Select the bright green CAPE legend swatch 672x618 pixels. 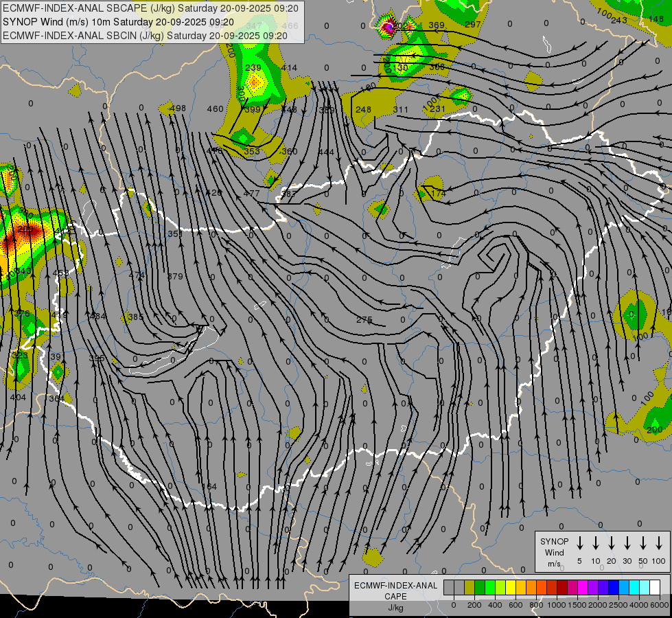click(490, 588)
